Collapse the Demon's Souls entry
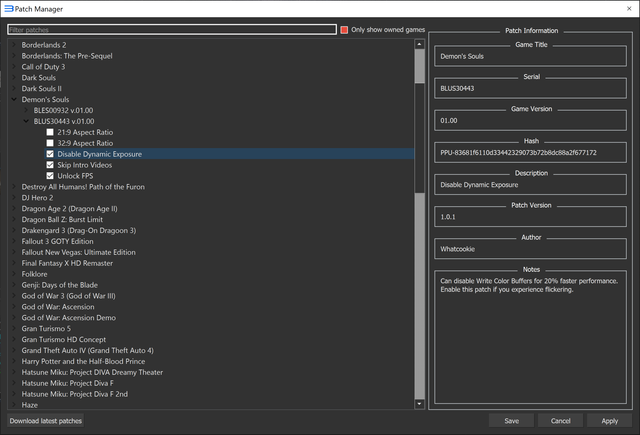This screenshot has width=640, height=435. [x=14, y=100]
